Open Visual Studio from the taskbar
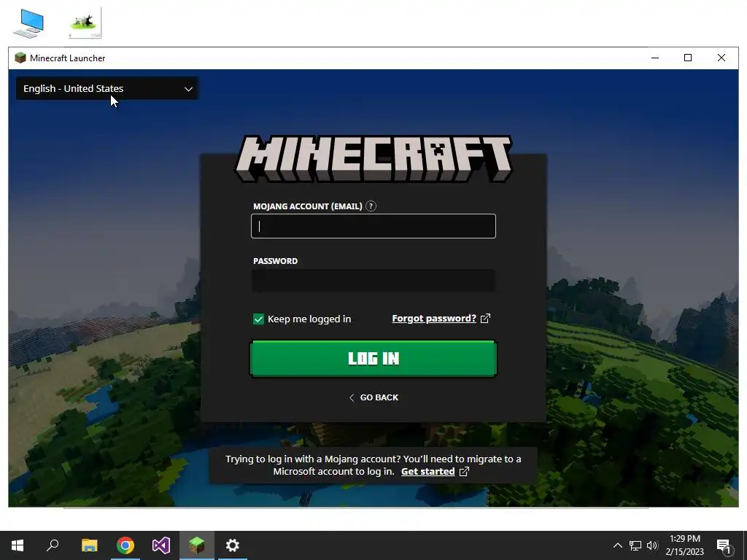 tap(161, 545)
